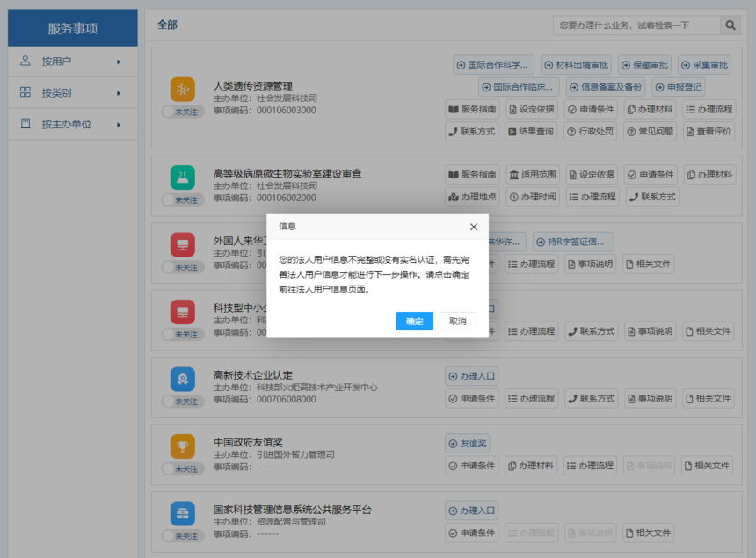756x558 pixels.
Task: Click the trophy icon for 中国政府友谊奖
Action: pyautogui.click(x=183, y=446)
